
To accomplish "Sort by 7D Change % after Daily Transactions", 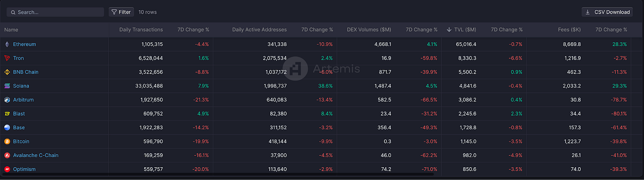I will click(x=193, y=30).
